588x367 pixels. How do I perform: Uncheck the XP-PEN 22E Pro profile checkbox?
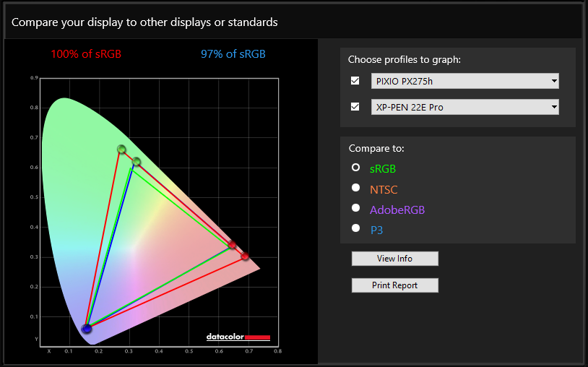355,107
